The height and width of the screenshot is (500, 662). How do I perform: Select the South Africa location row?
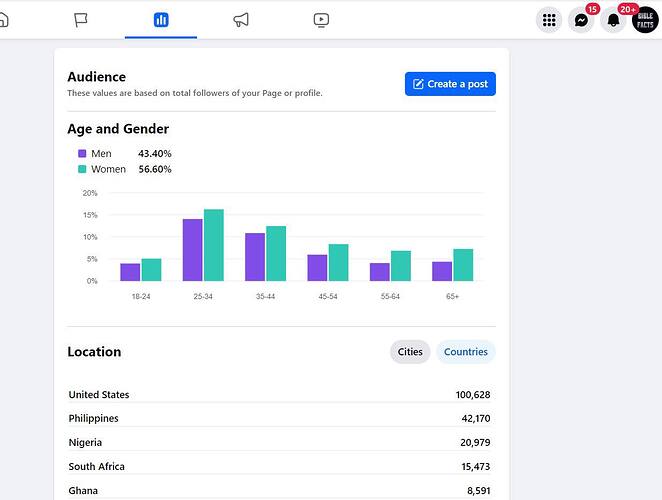(279, 466)
